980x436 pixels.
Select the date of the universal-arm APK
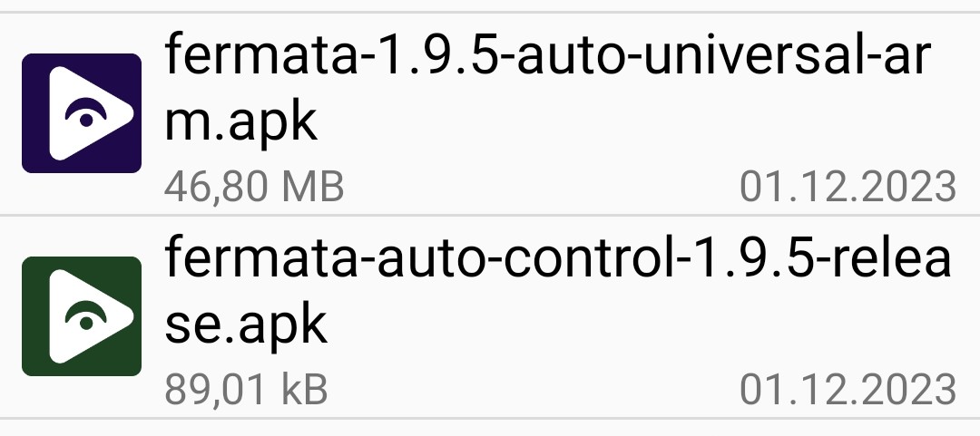[848, 186]
